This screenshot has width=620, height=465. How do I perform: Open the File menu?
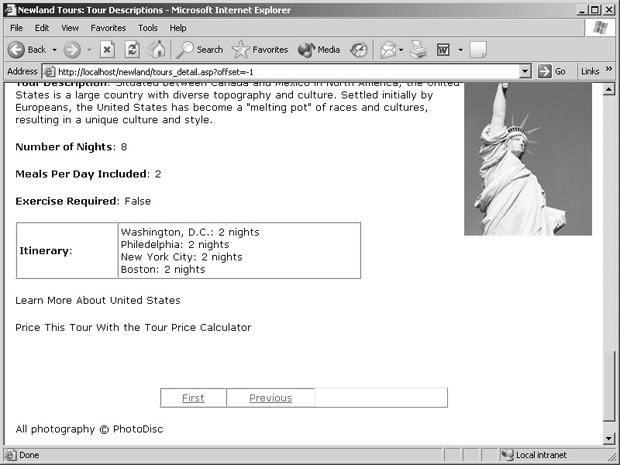(17, 28)
